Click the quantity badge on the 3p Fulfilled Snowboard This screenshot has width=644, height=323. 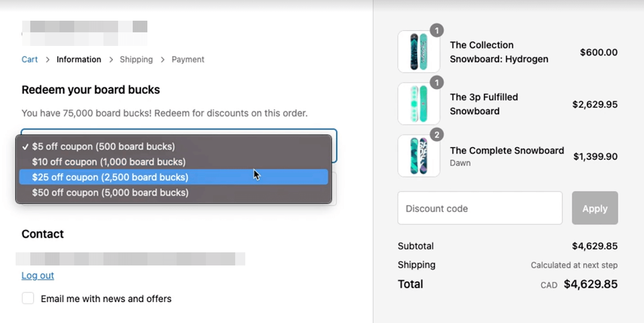tap(437, 83)
